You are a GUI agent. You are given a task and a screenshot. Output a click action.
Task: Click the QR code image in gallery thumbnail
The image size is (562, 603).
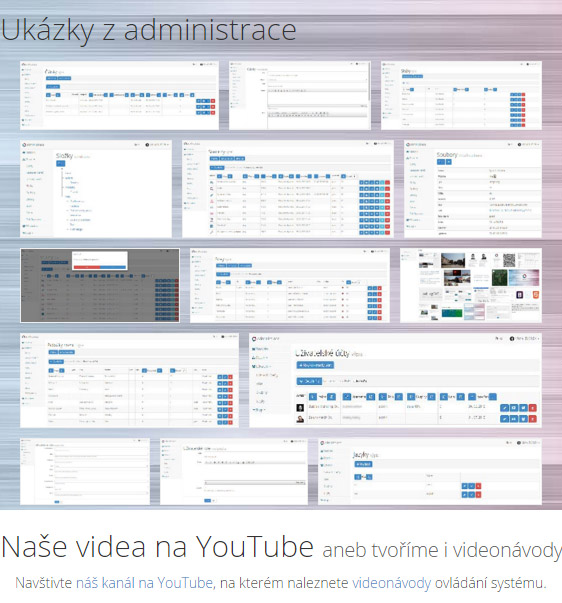click(x=509, y=261)
